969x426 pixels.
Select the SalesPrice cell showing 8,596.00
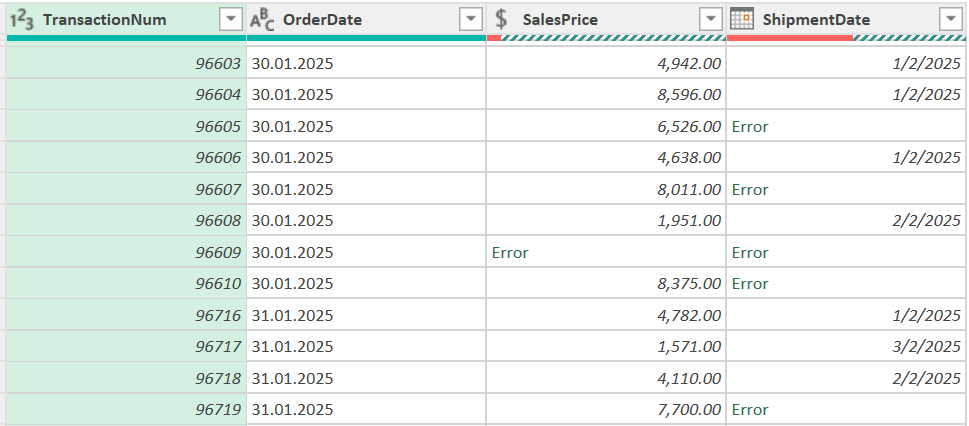point(606,95)
